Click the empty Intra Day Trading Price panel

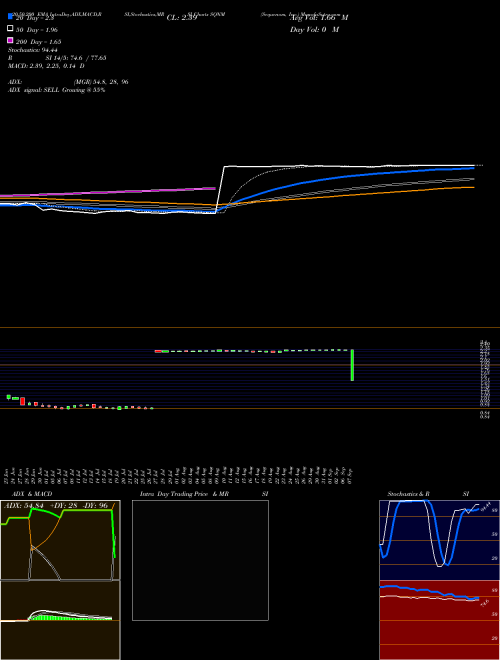coord(200,560)
